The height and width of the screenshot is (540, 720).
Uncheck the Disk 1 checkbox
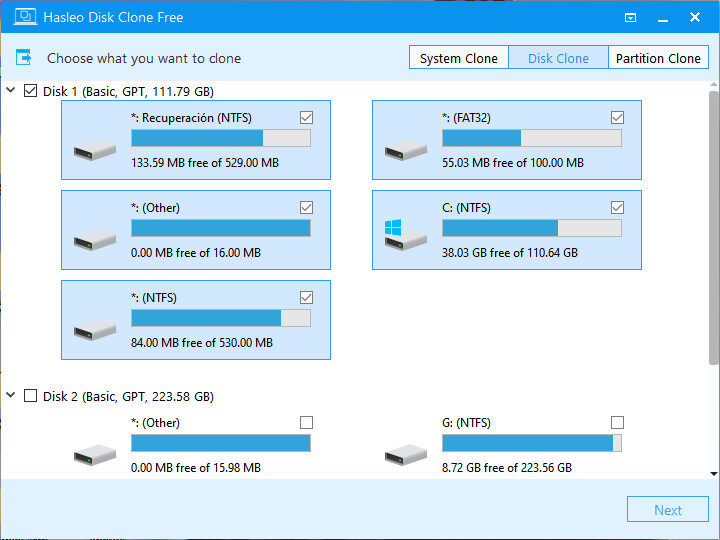(30, 90)
